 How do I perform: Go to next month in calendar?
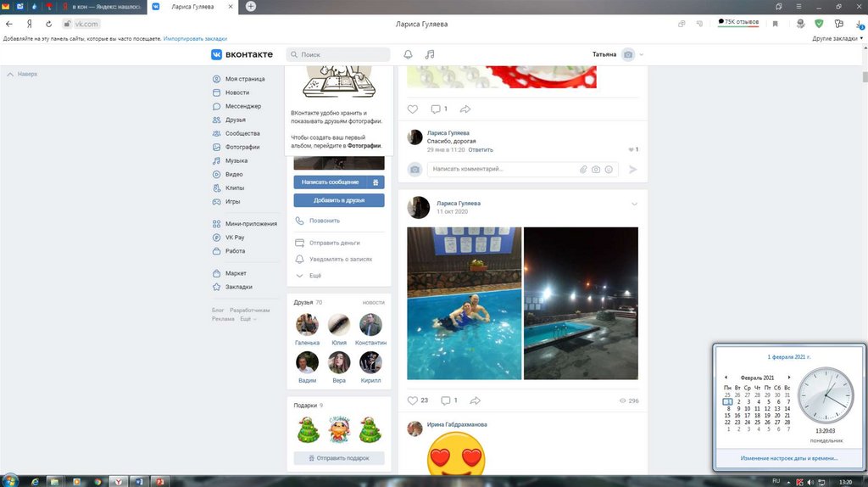point(789,378)
